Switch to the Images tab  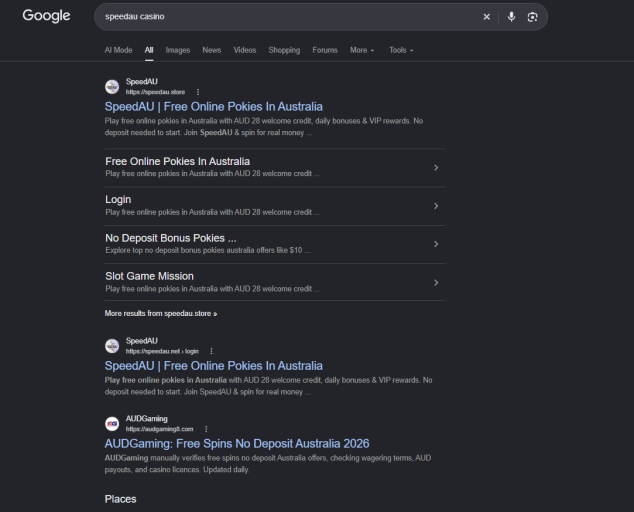click(178, 50)
